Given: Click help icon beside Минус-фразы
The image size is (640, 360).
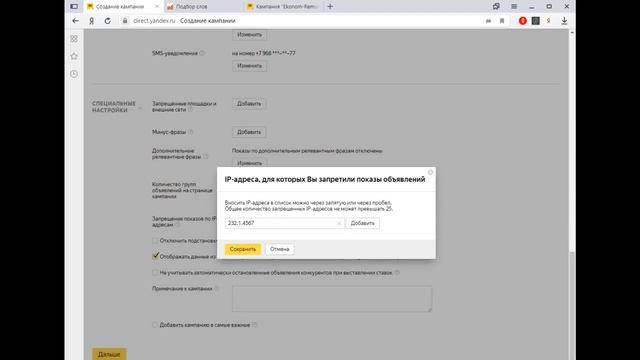Looking at the screenshot, I should point(191,132).
